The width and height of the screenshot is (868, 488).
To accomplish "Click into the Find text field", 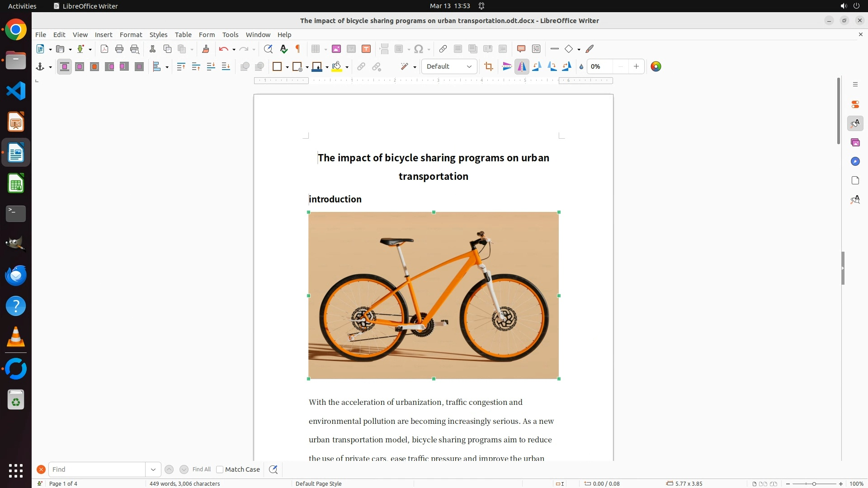I will pos(97,469).
